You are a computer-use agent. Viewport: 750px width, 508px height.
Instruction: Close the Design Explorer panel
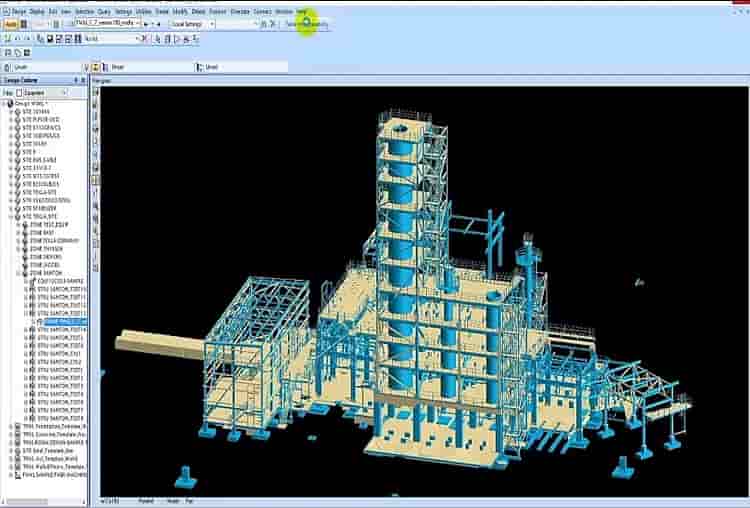click(x=84, y=81)
